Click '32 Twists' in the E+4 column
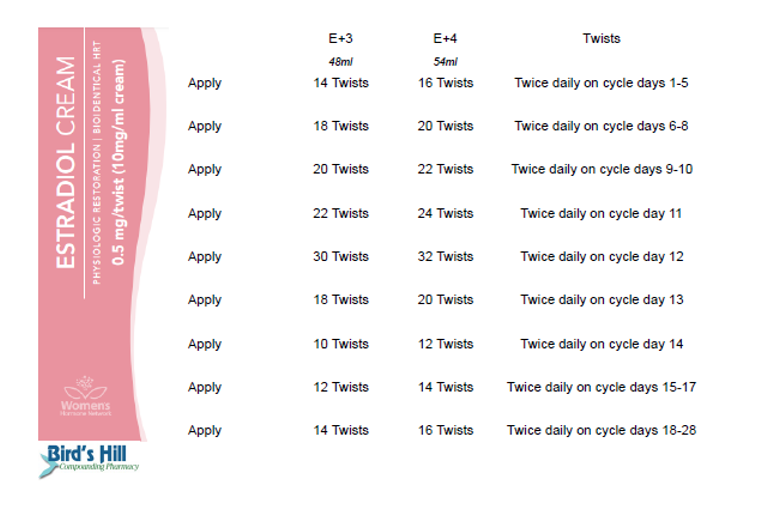772x512 pixels. [445, 256]
